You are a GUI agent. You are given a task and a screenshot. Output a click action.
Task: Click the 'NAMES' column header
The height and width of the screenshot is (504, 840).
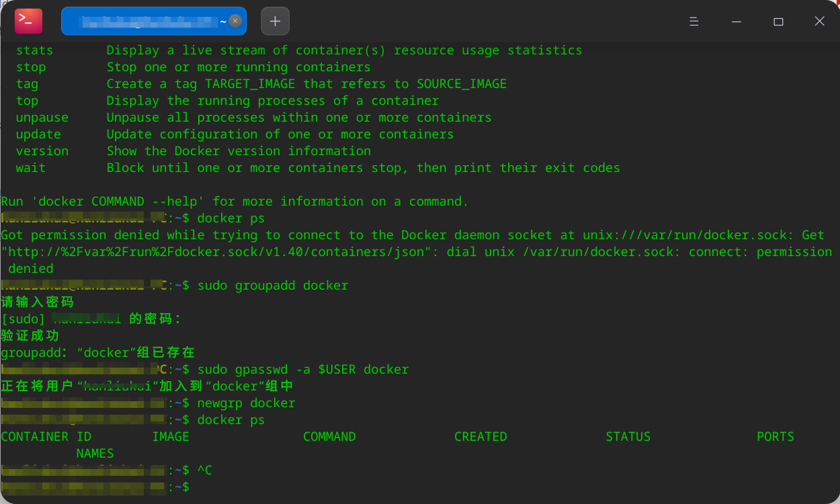(95, 454)
